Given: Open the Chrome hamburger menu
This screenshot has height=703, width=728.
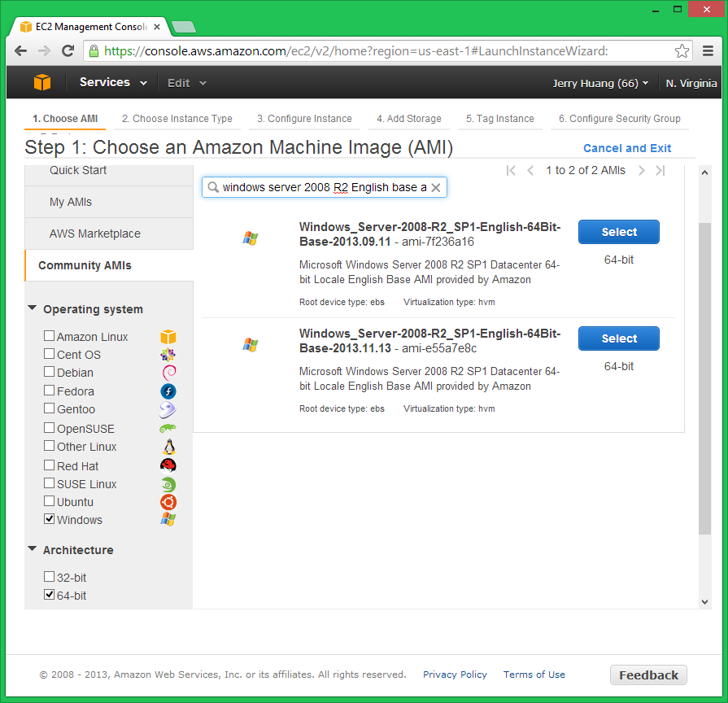Looking at the screenshot, I should [708, 50].
